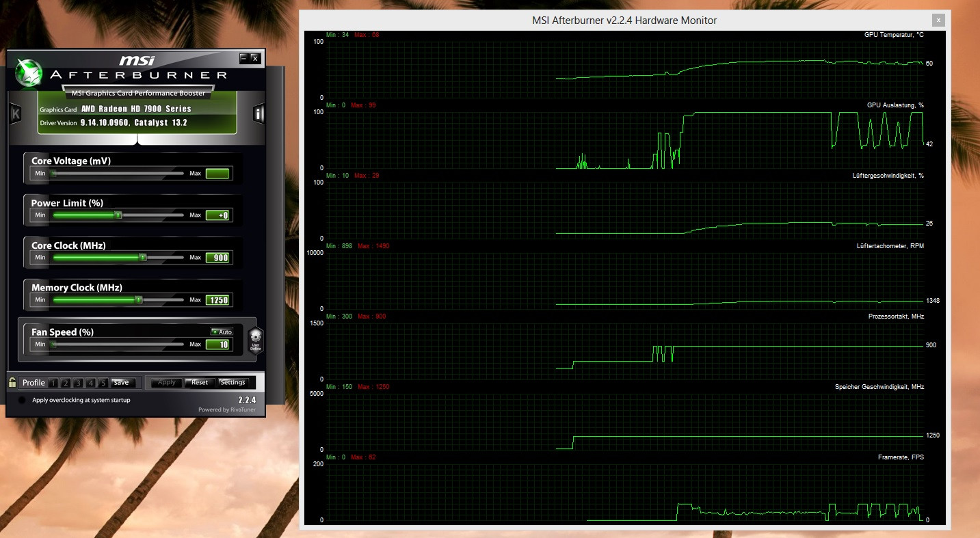Click the Apply button

166,382
